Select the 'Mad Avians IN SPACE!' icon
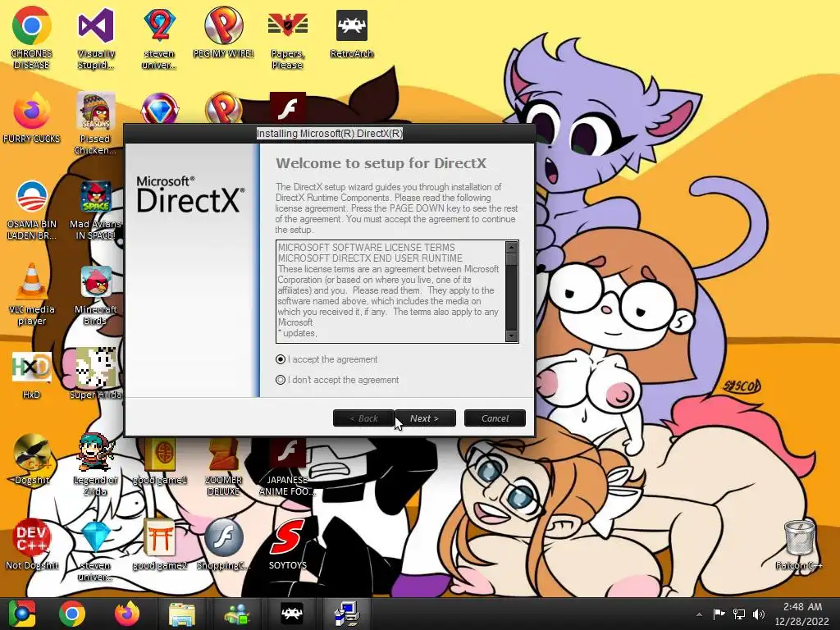Image resolution: width=840 pixels, height=630 pixels. click(x=96, y=210)
